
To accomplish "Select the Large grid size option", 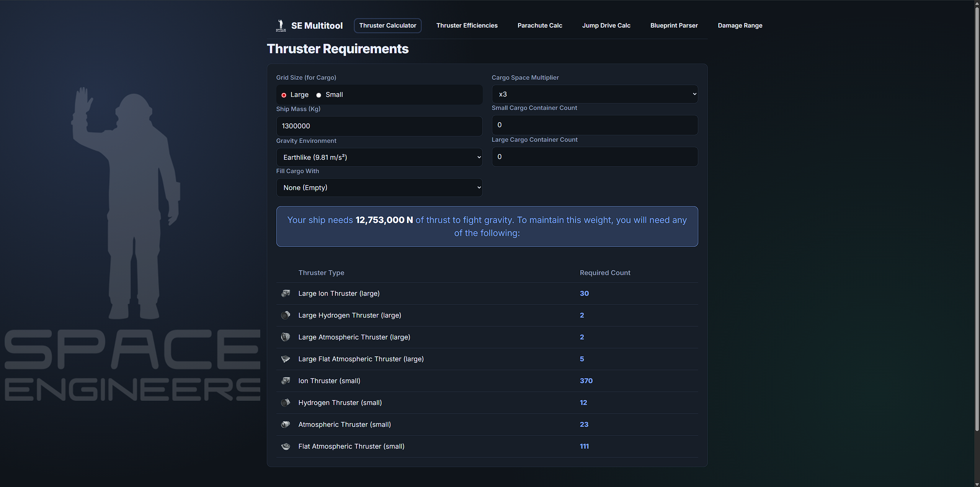I will pos(284,95).
